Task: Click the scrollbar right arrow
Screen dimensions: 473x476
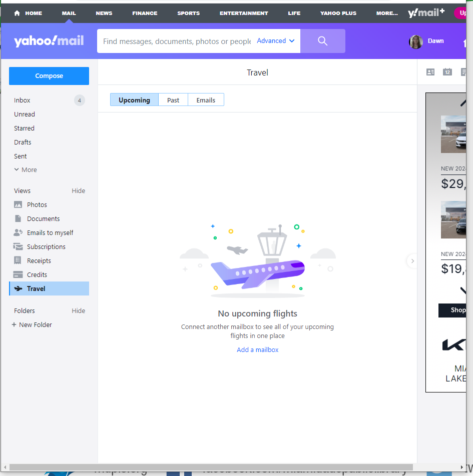Action: click(x=462, y=467)
